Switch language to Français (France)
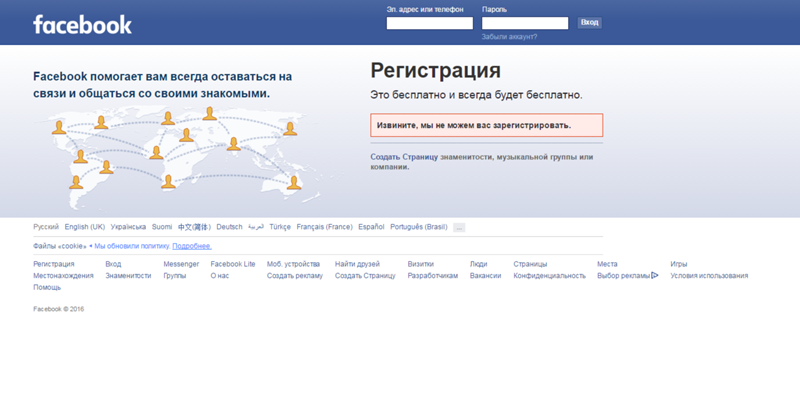The image size is (800, 409). pyautogui.click(x=324, y=227)
